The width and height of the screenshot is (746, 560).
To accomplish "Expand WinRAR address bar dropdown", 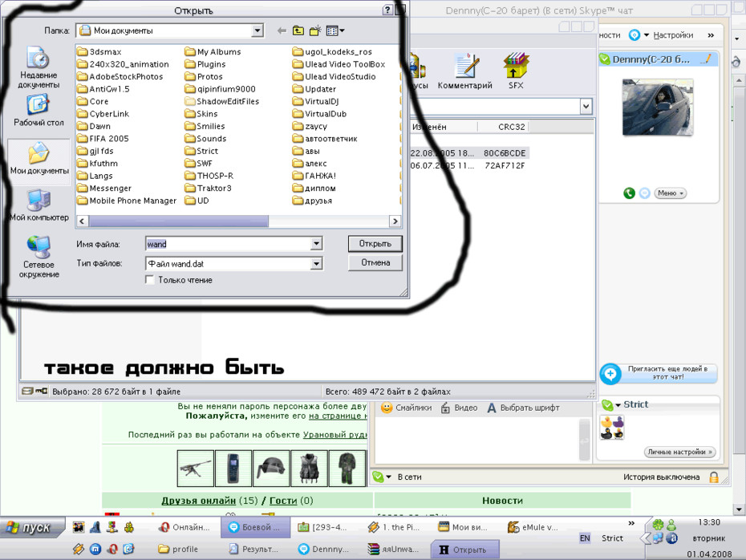I will [x=586, y=107].
